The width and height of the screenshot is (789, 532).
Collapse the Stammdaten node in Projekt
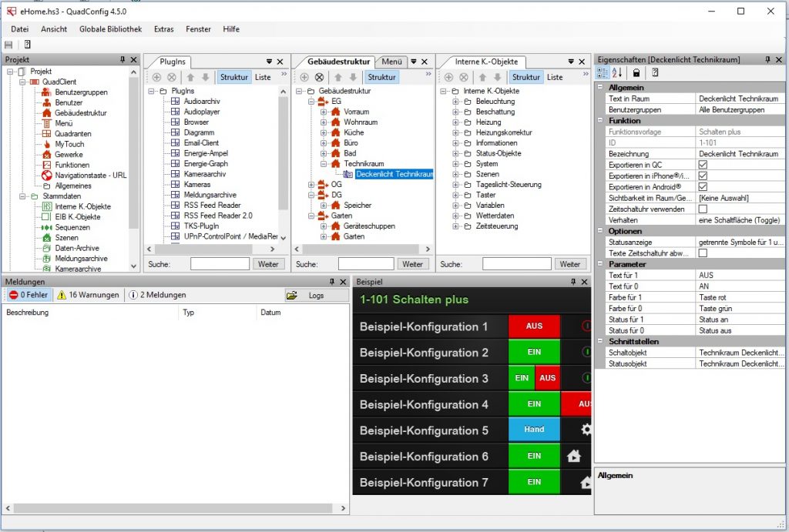click(x=22, y=196)
